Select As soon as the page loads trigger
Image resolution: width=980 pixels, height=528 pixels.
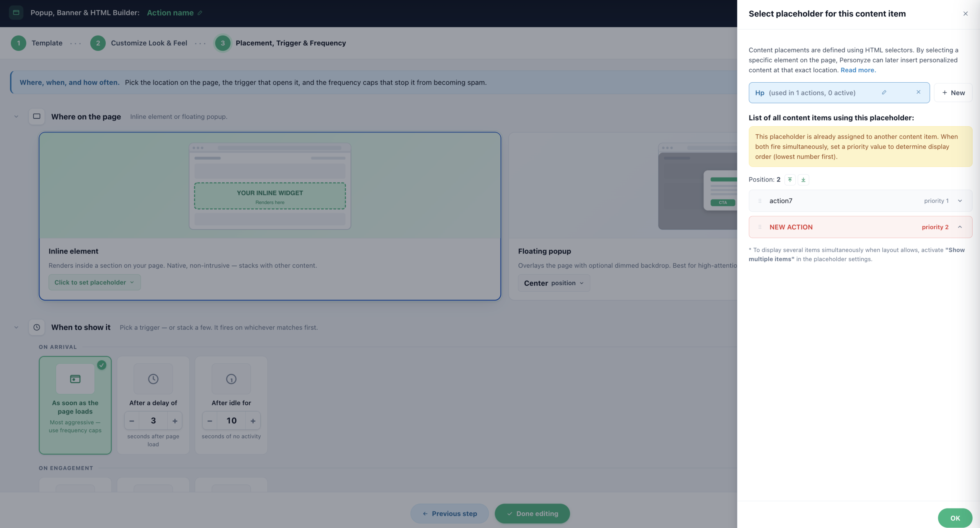[x=75, y=405]
